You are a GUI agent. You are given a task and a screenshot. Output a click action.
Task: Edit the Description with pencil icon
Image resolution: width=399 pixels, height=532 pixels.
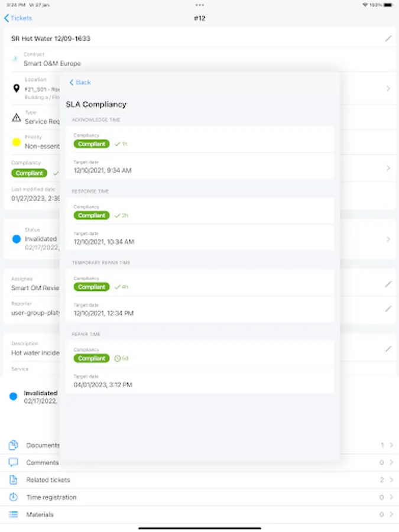click(x=388, y=349)
